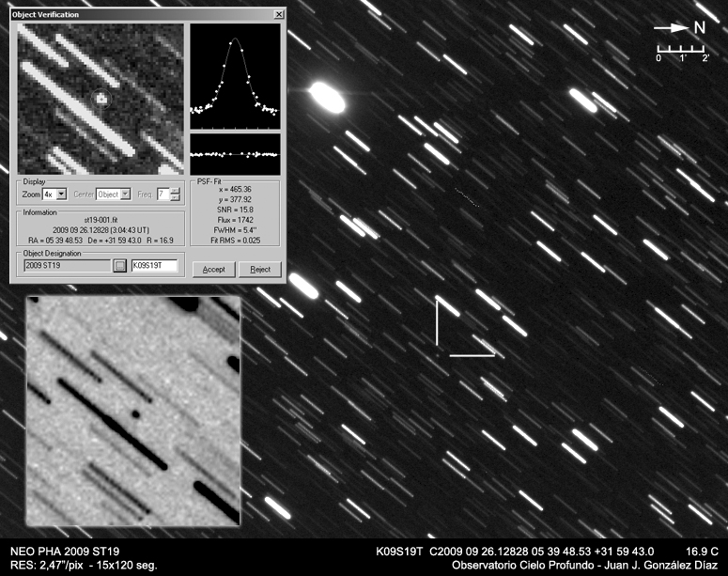Open the Center Object dropdown

pyautogui.click(x=125, y=194)
